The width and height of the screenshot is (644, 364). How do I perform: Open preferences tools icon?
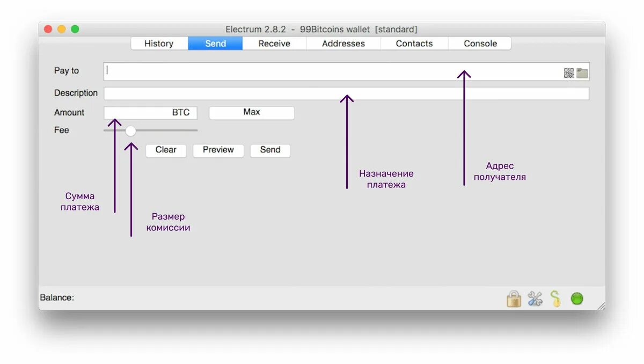[x=535, y=299]
